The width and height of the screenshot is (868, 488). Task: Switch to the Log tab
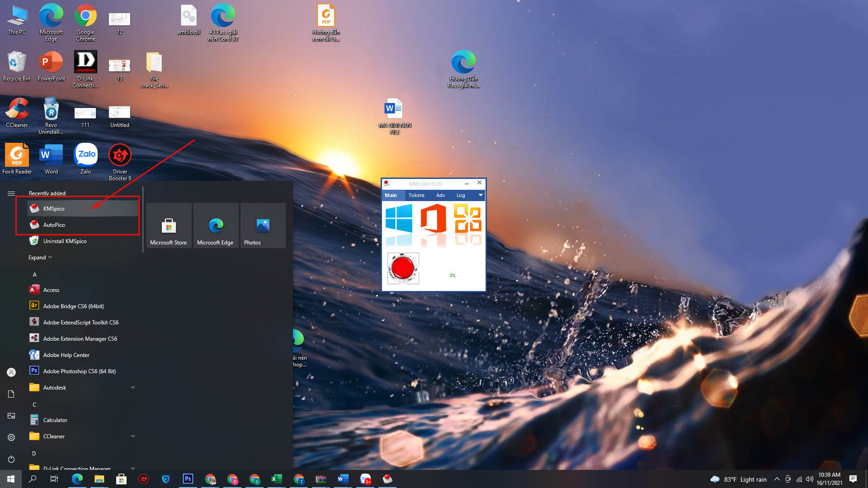[460, 195]
